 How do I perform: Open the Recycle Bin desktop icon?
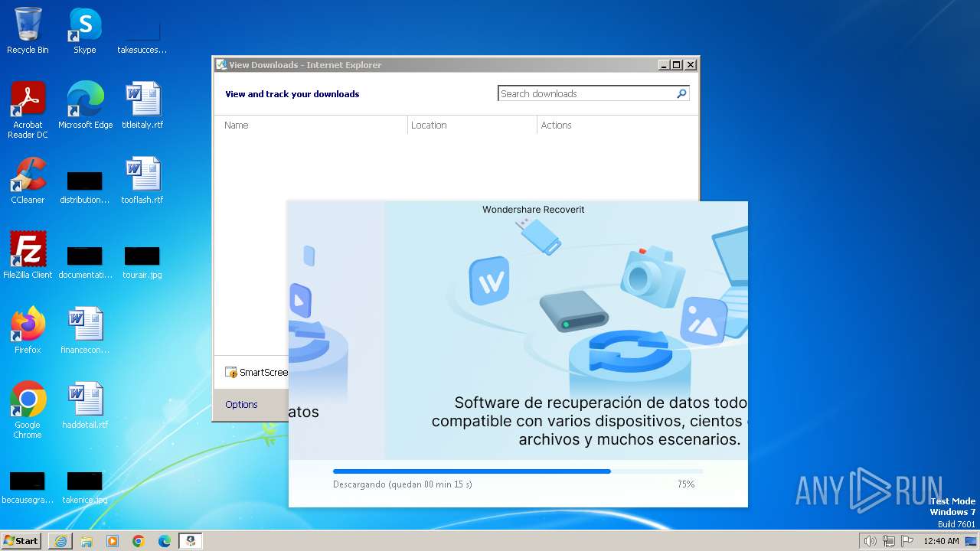(x=28, y=31)
